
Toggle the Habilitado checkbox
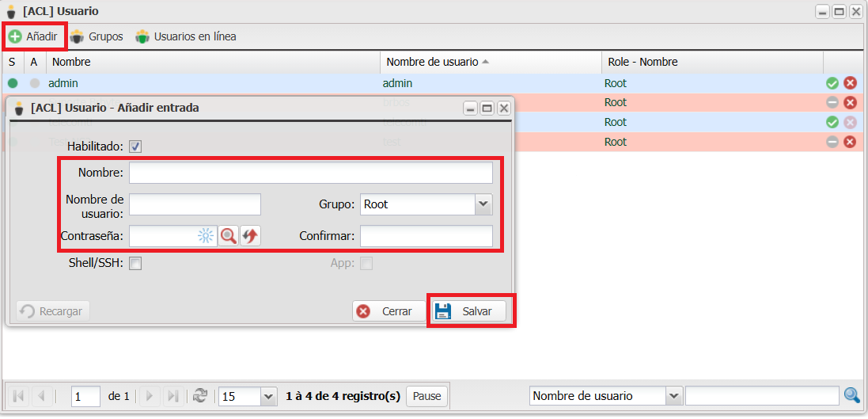135,147
